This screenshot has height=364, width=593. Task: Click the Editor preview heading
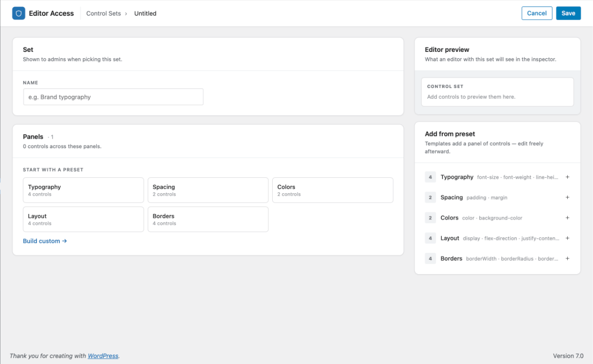447,49
